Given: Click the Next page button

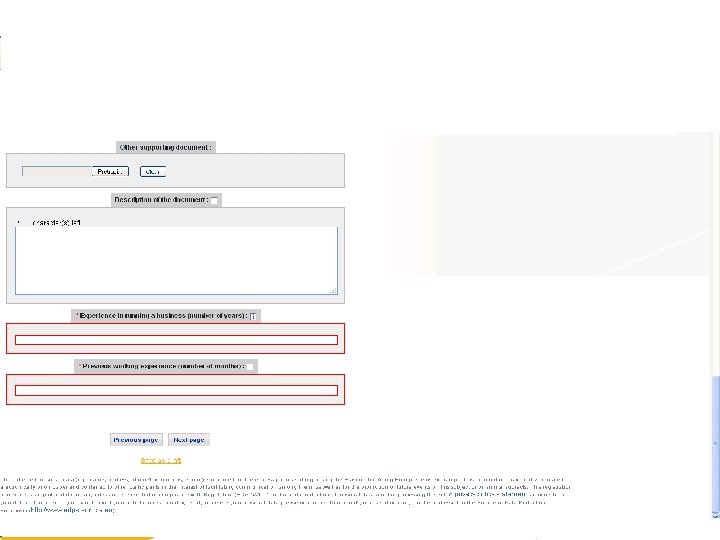Looking at the screenshot, I should pos(189,439).
